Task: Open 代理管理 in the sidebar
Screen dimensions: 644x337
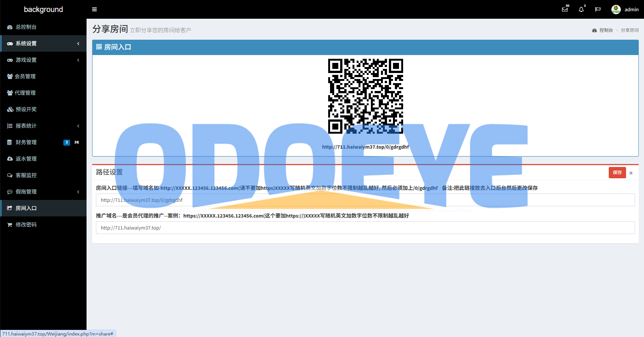Action: [43, 93]
